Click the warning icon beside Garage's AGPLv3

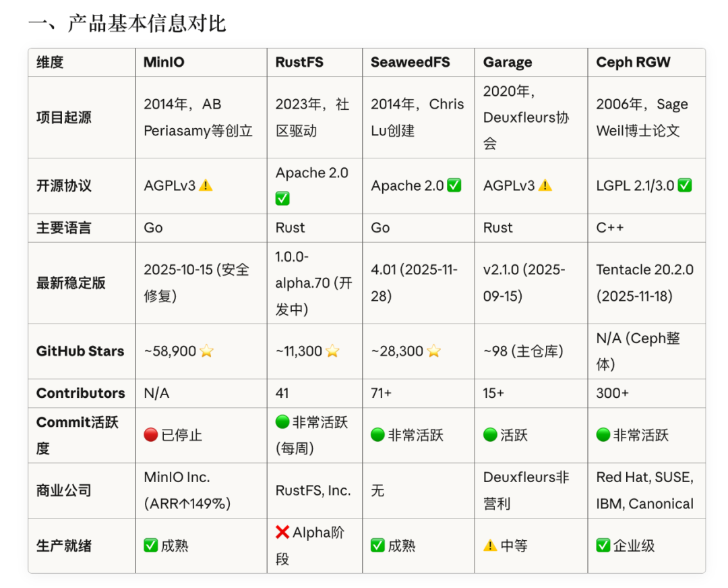click(545, 186)
